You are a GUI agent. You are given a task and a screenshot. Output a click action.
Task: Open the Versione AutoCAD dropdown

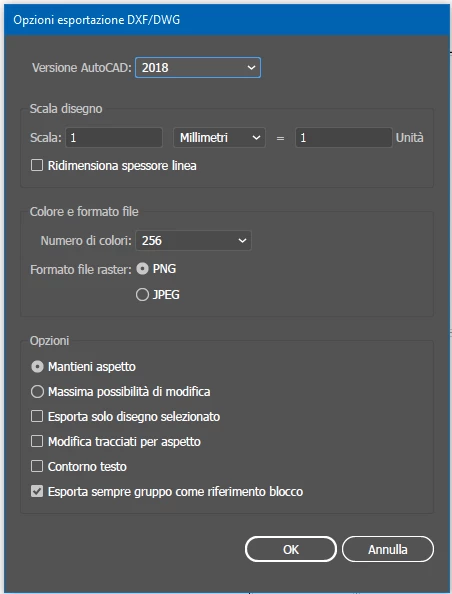coord(198,67)
